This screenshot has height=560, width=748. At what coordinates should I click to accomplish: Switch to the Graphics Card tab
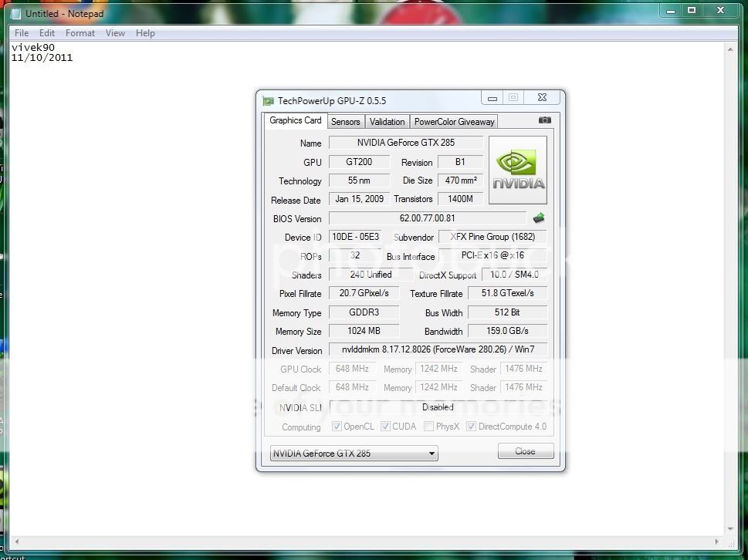296,120
